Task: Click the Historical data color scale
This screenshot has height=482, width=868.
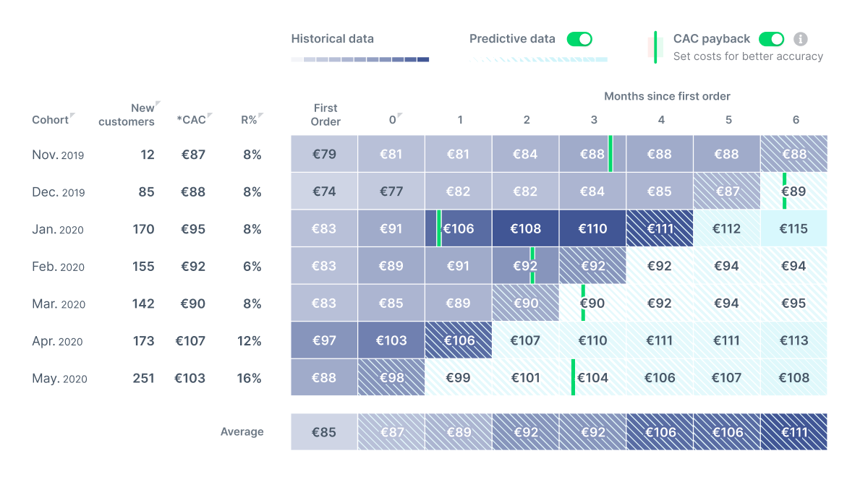Action: 360,59
